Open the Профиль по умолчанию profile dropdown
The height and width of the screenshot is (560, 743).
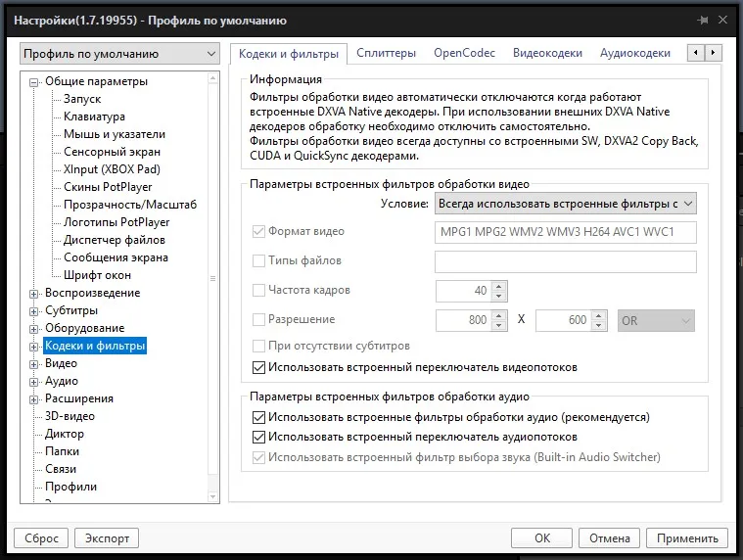click(x=119, y=54)
